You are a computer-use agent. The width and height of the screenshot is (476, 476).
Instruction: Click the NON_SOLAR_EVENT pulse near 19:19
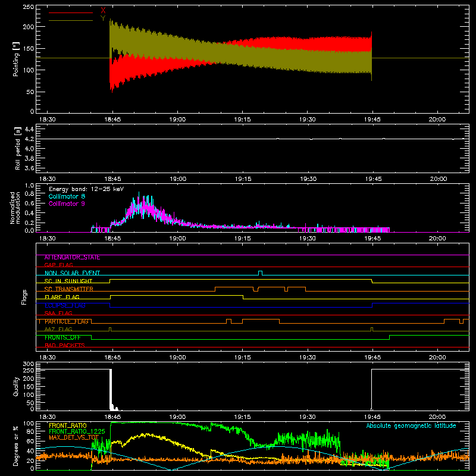point(260,273)
